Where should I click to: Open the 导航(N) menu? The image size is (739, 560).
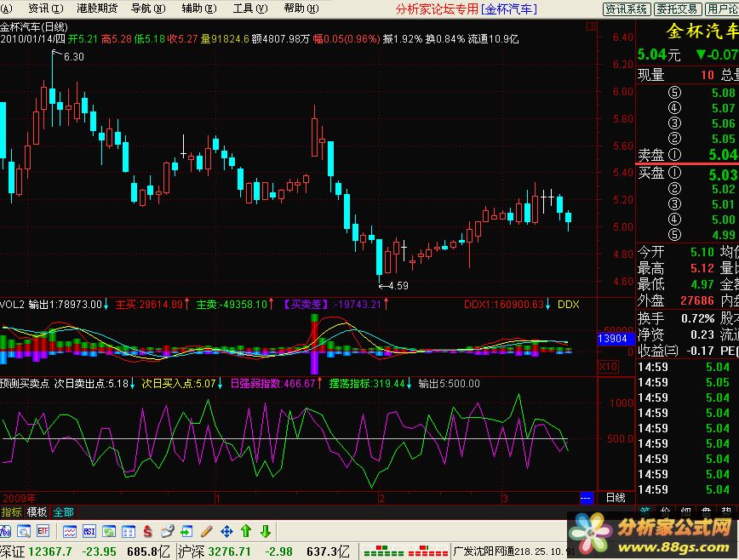[148, 8]
